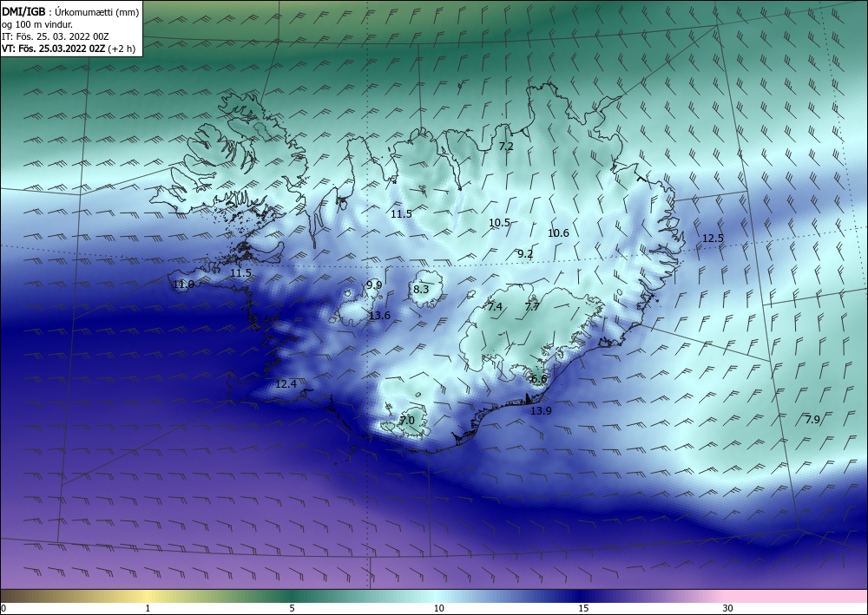Click the 7.4 value on Vatnajökull

tap(495, 307)
